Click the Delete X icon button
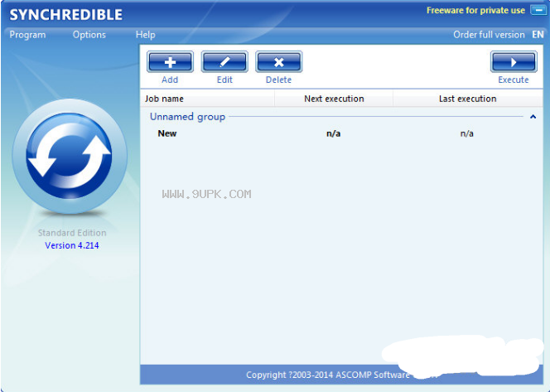 click(x=279, y=62)
